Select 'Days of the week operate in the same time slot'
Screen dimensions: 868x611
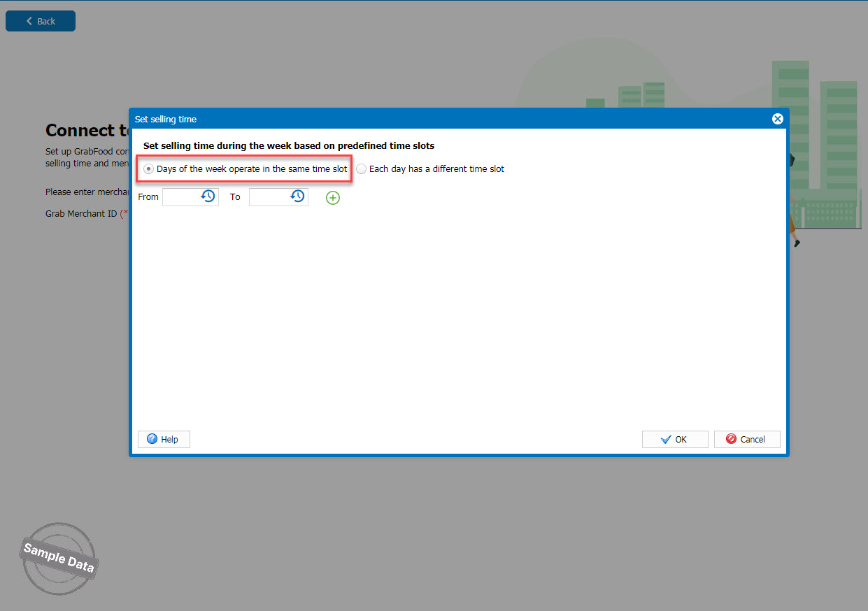tap(148, 169)
